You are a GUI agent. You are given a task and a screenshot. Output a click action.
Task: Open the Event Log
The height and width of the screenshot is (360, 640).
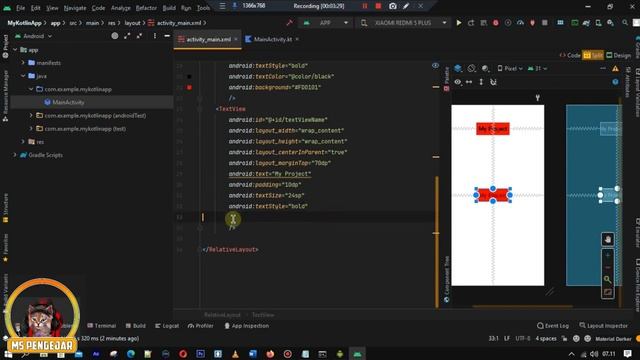553,326
